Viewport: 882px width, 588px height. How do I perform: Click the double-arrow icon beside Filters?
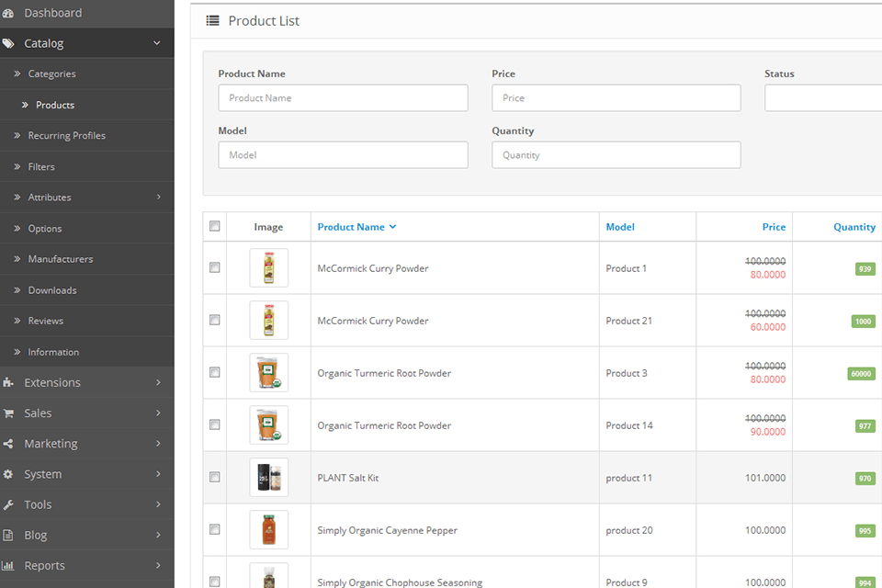coord(17,166)
